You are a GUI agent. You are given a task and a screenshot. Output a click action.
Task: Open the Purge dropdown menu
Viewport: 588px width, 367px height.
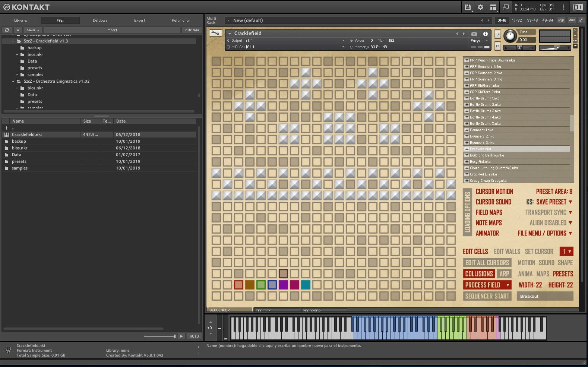pos(479,40)
